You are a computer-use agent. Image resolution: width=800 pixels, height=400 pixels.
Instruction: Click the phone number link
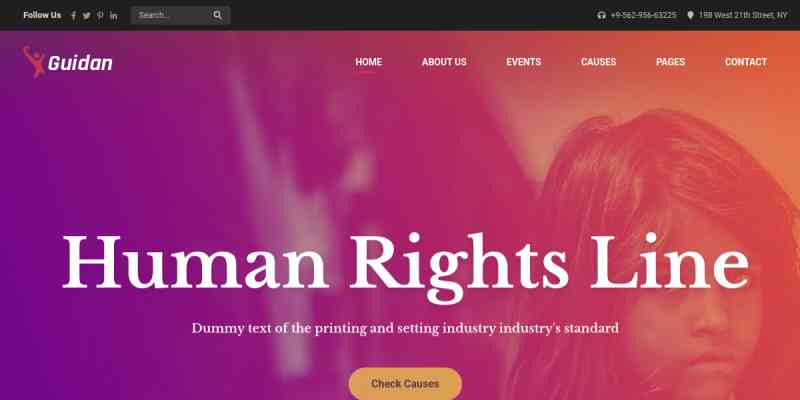click(x=643, y=15)
